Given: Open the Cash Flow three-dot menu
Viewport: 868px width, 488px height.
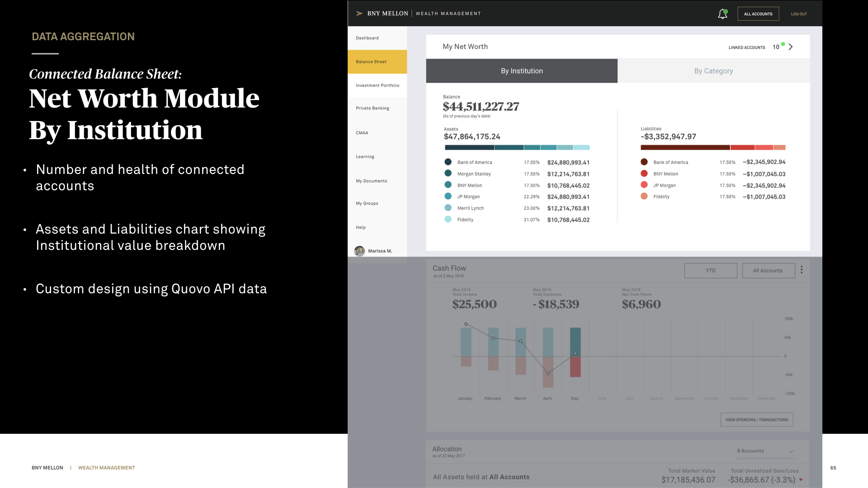Looking at the screenshot, I should pyautogui.click(x=802, y=270).
